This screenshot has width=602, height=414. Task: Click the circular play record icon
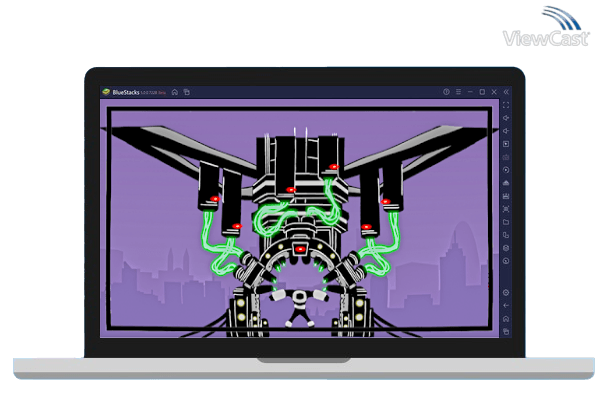[x=506, y=170]
